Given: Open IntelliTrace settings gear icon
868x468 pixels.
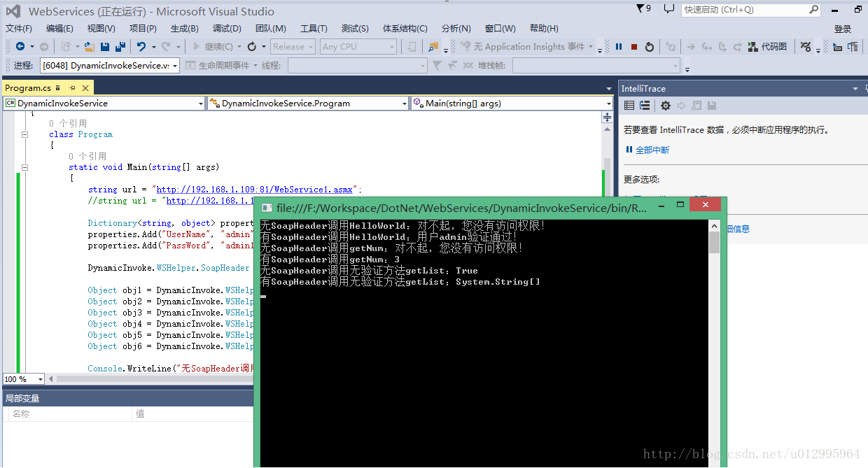Looking at the screenshot, I should (666, 106).
